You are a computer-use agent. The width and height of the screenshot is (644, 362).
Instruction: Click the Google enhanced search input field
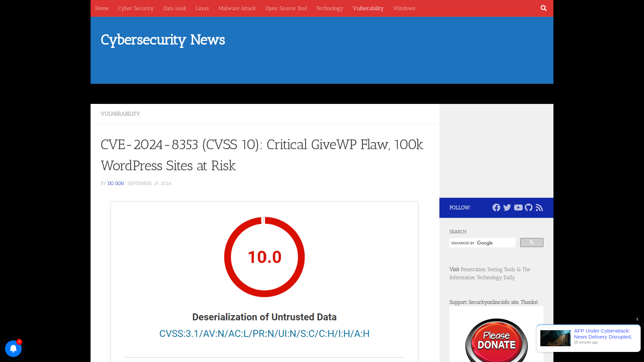pos(482,243)
